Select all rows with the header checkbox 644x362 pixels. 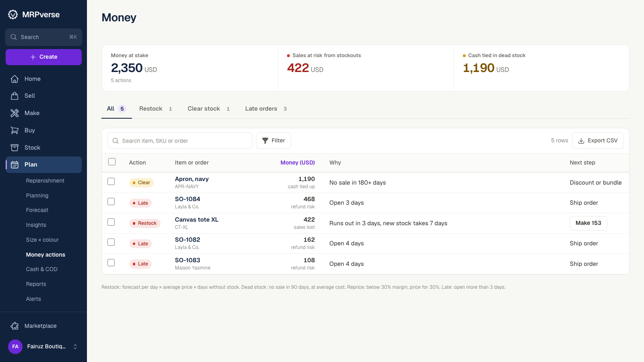point(112,162)
